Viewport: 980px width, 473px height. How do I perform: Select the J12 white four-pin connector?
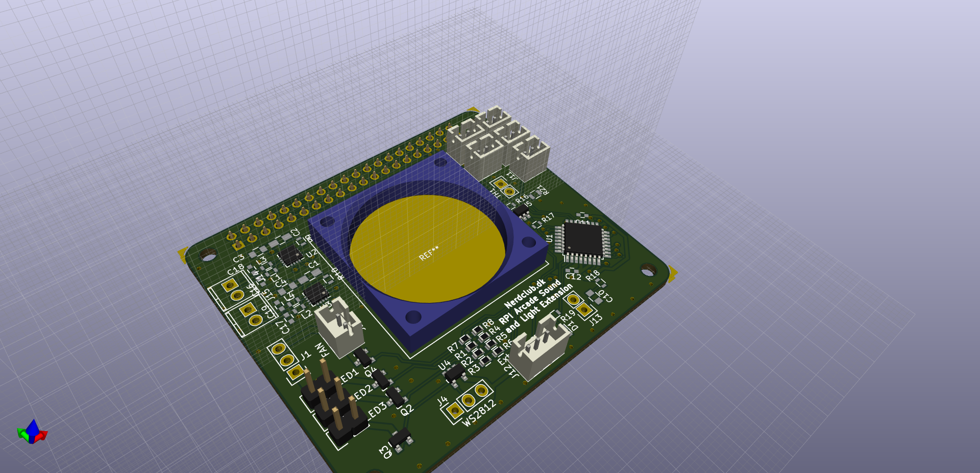540,347
